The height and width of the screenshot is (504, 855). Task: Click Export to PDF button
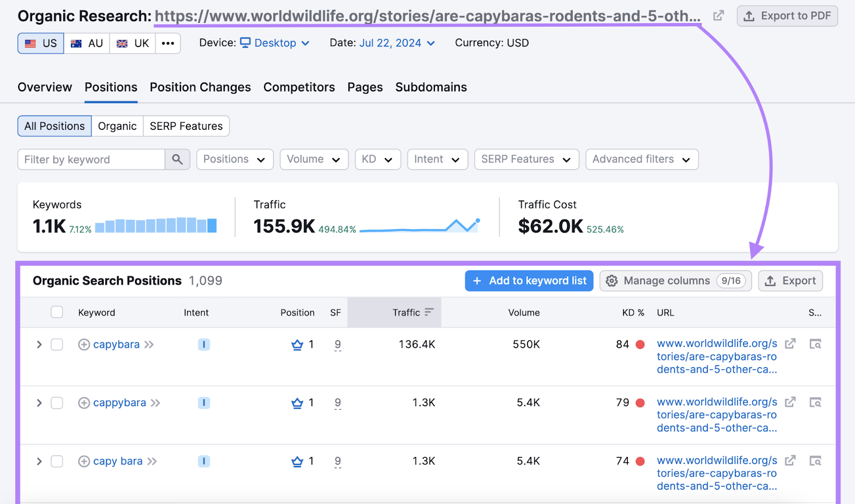pyautogui.click(x=787, y=16)
